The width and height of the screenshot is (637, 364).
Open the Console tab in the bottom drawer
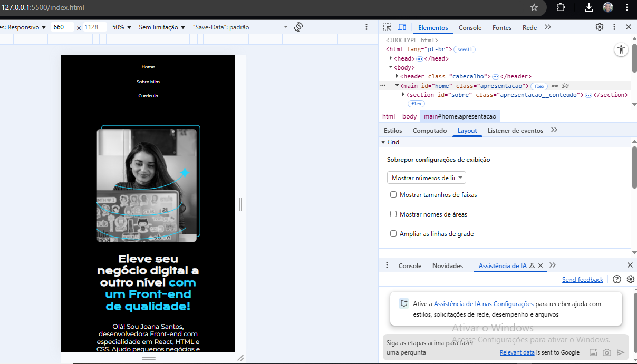point(410,266)
